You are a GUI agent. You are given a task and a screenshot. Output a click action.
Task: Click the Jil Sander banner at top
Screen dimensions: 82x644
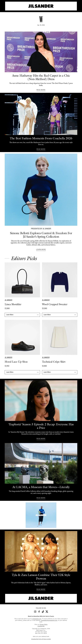41,6
